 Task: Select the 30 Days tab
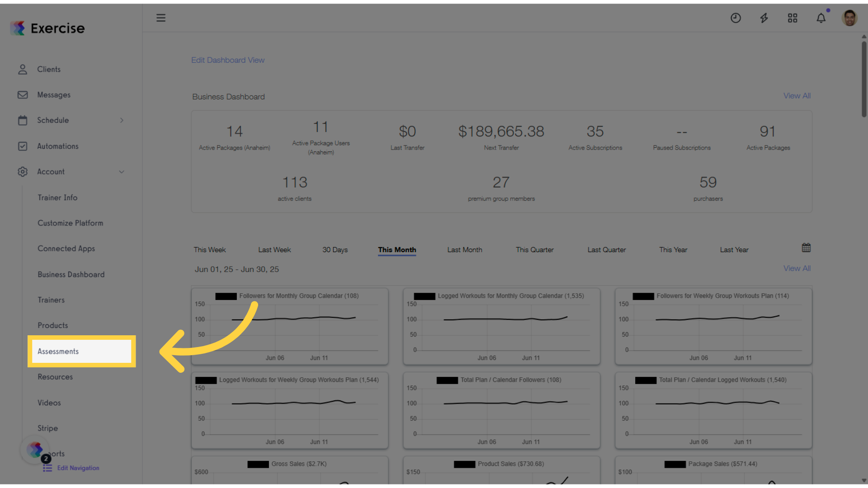click(x=335, y=250)
